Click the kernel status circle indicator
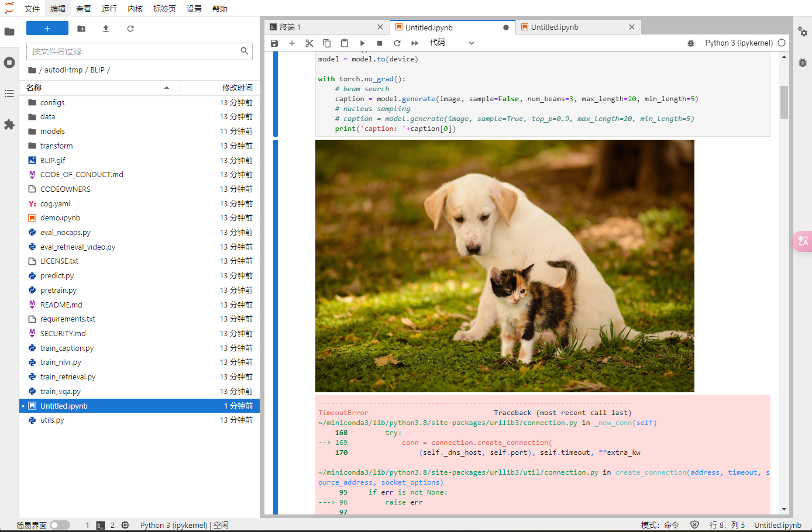Viewport: 812px width, 532px height. coord(782,43)
